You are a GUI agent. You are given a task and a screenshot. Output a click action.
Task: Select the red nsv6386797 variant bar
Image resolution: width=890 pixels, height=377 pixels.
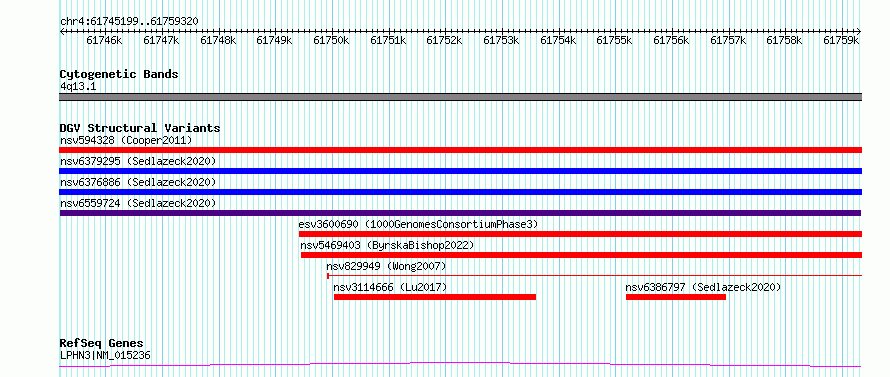tap(675, 297)
